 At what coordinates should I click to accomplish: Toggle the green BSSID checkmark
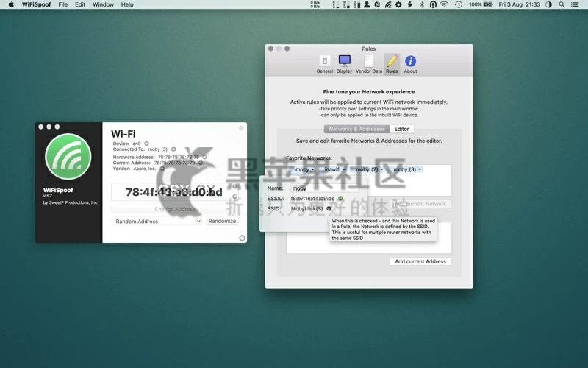(x=340, y=198)
